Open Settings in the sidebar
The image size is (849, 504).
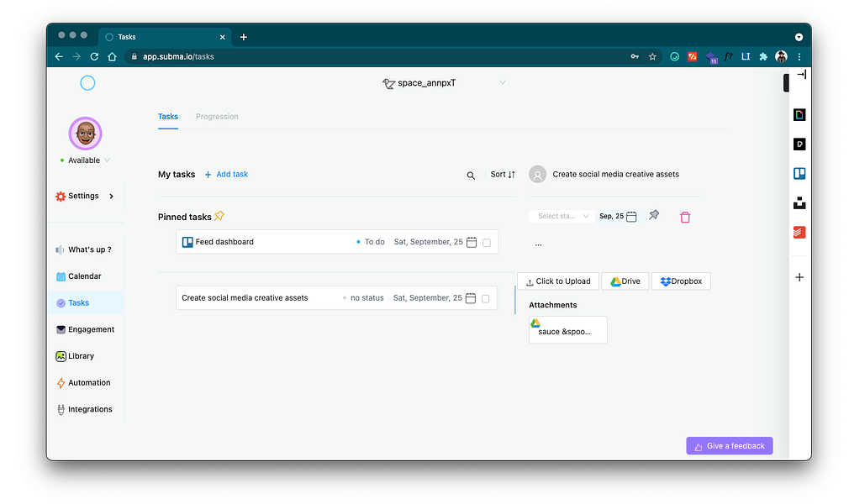coord(83,196)
